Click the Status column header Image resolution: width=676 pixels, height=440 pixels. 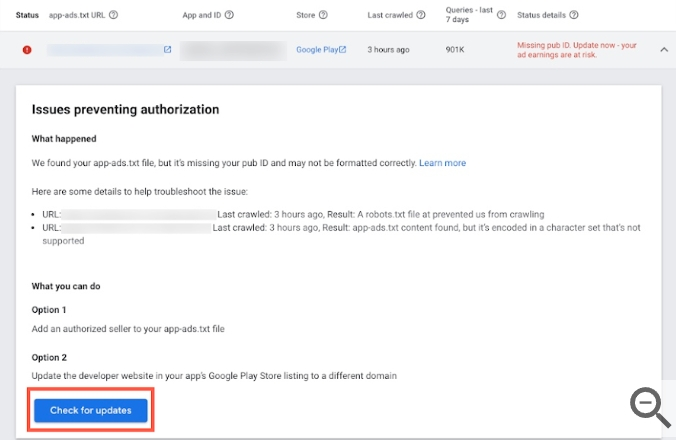point(27,15)
